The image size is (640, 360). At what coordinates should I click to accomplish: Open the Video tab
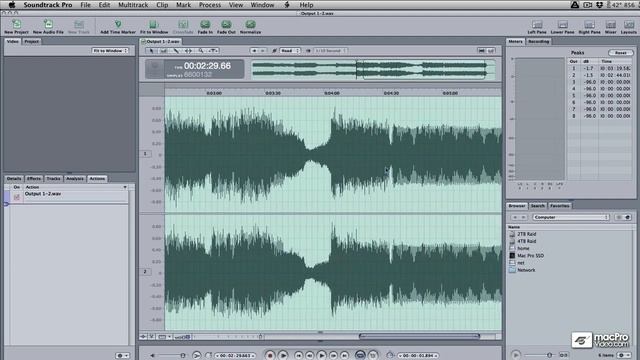click(x=13, y=41)
